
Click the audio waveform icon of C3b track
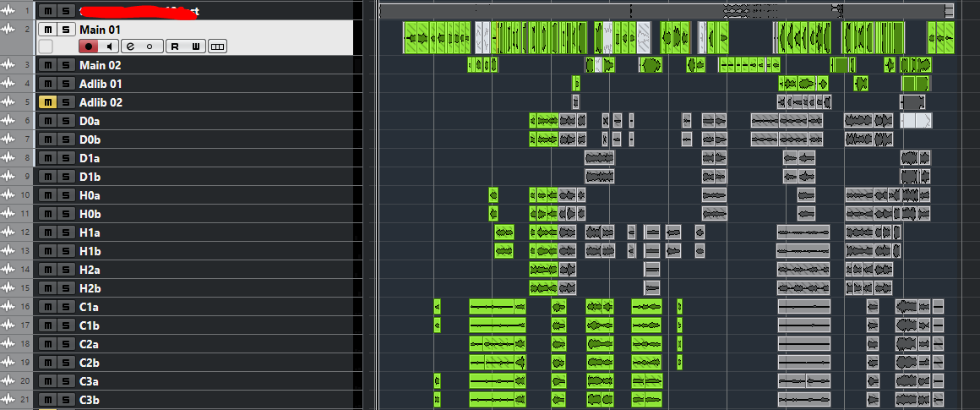point(8,399)
